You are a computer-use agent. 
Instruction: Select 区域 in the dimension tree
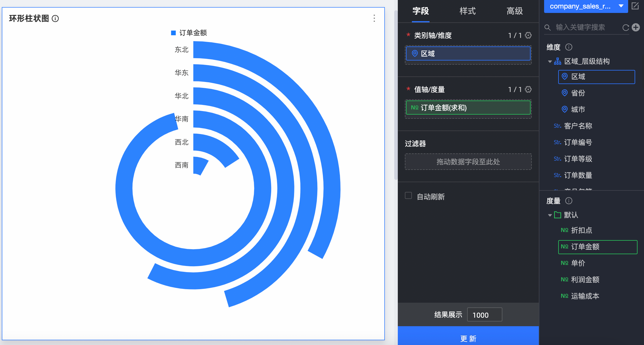pos(597,77)
